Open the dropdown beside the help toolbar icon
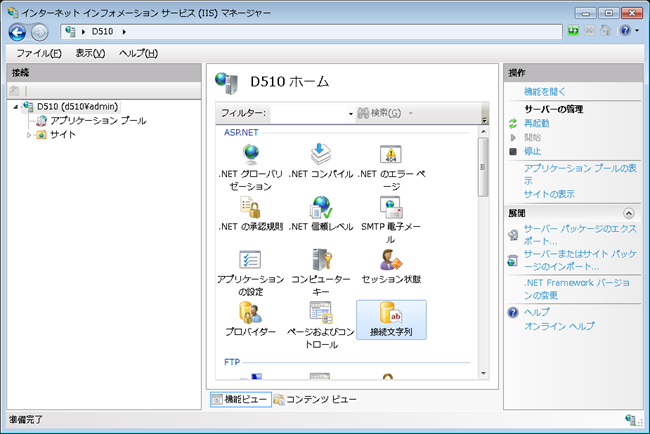650x434 pixels. click(637, 31)
